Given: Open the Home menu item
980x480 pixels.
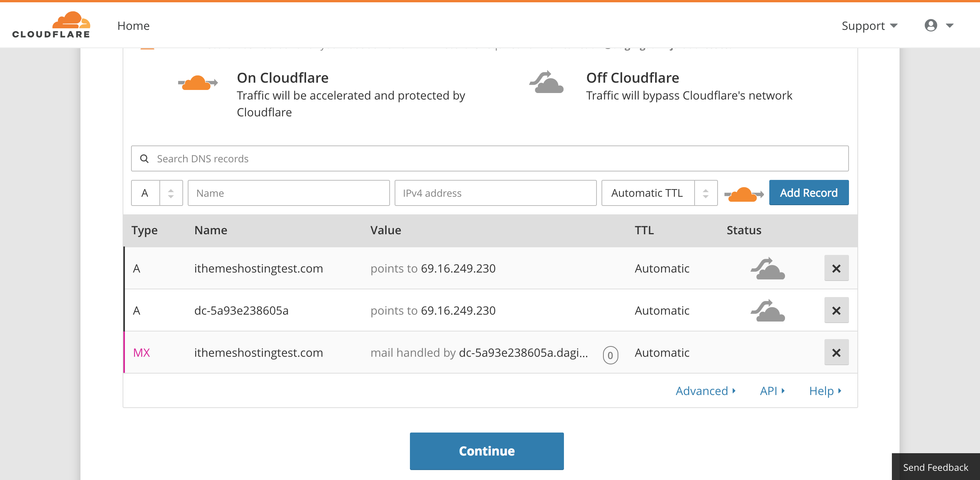Looking at the screenshot, I should pos(133,26).
